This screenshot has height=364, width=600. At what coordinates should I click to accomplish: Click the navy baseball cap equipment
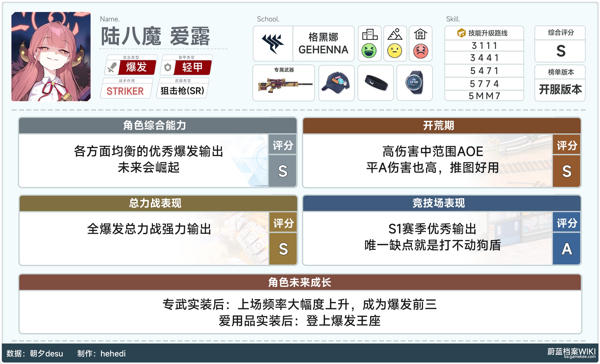(x=336, y=83)
